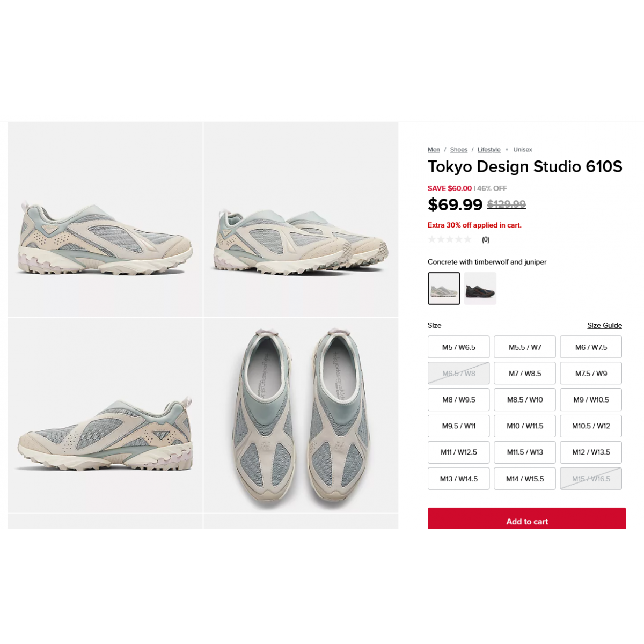Select size M11.5 / W13
644x644 pixels.
tap(525, 452)
